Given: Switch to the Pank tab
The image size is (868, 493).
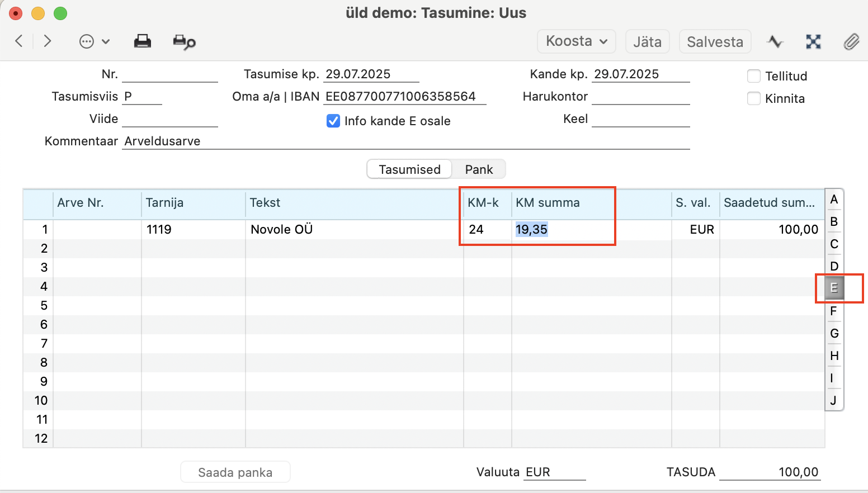Looking at the screenshot, I should pos(479,169).
